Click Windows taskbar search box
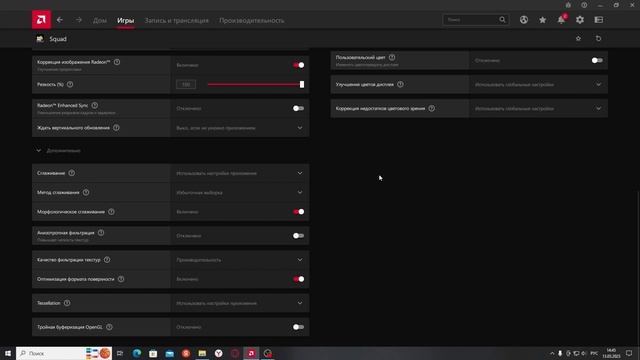The width and height of the screenshot is (640, 360). pyautogui.click(x=64, y=353)
